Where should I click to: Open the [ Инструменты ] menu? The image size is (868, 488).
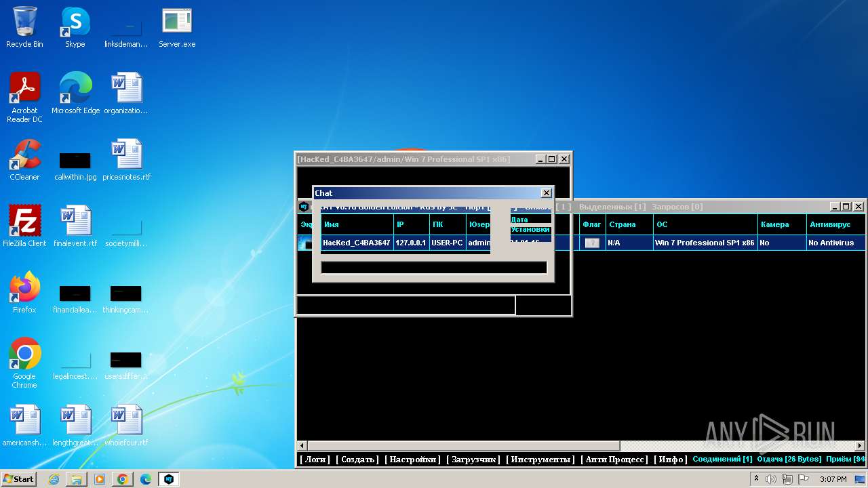[540, 460]
